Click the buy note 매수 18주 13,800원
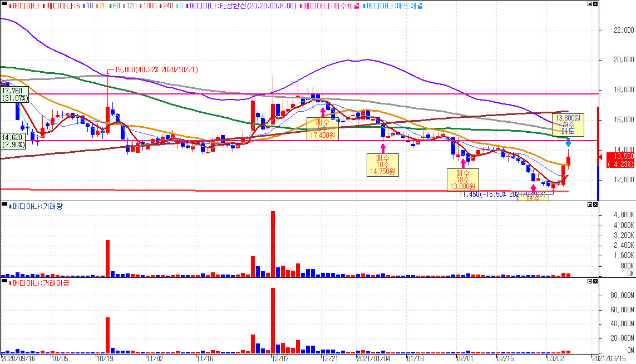The width and height of the screenshot is (636, 364). point(462,179)
